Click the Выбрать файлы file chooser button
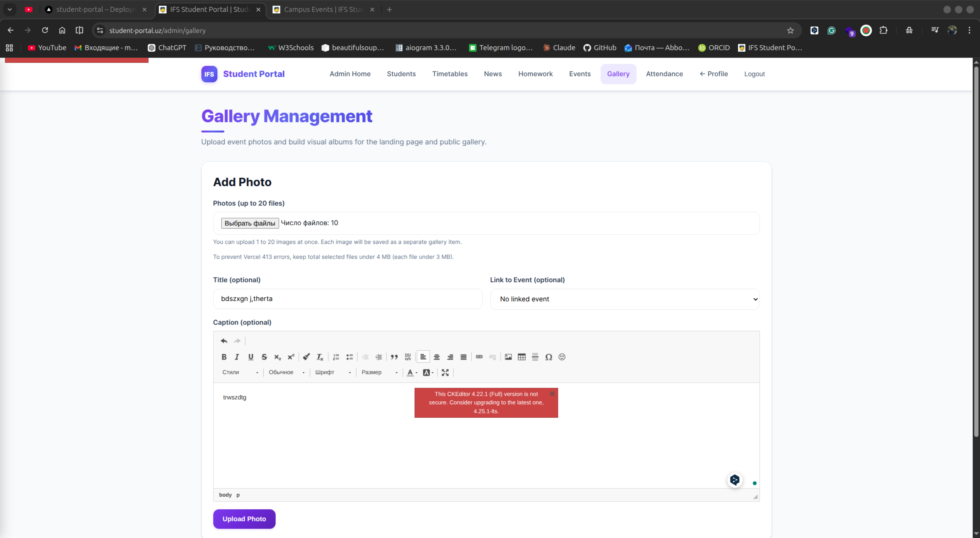This screenshot has height=538, width=980. point(250,223)
